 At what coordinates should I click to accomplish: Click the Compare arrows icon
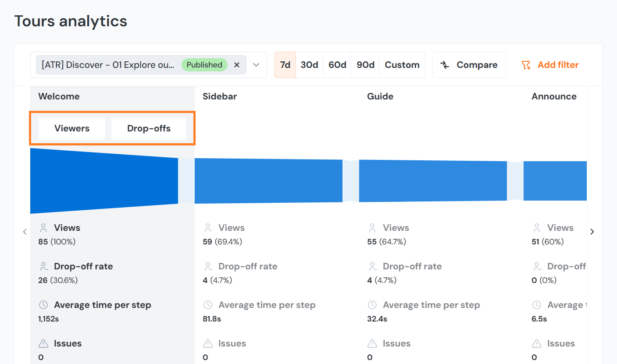(445, 65)
